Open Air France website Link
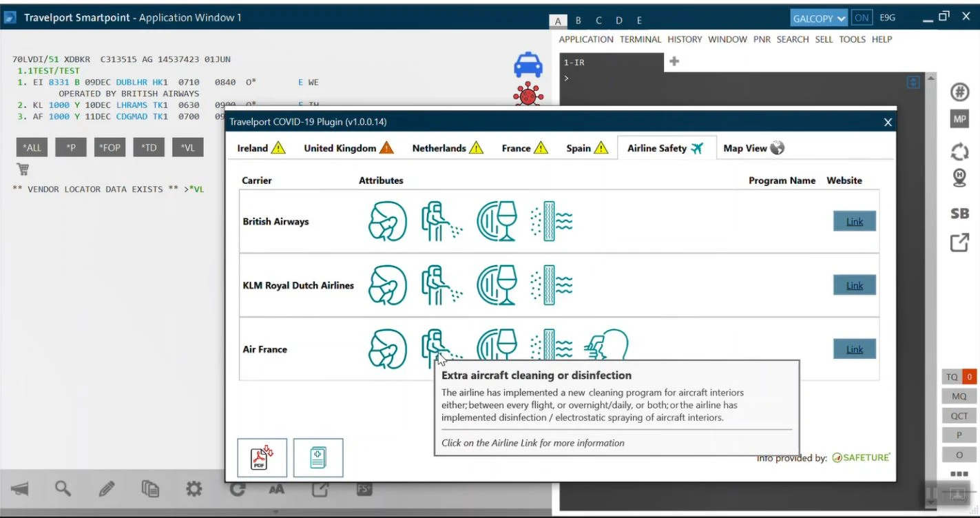980x518 pixels. [855, 349]
